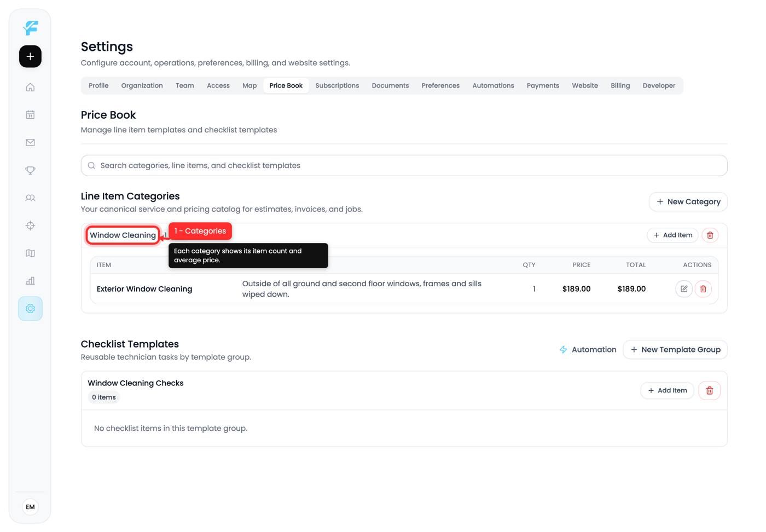Screen dimensions: 766x532
Task: Delete the Window Cleaning category with its trash icon
Action: [x=710, y=235]
